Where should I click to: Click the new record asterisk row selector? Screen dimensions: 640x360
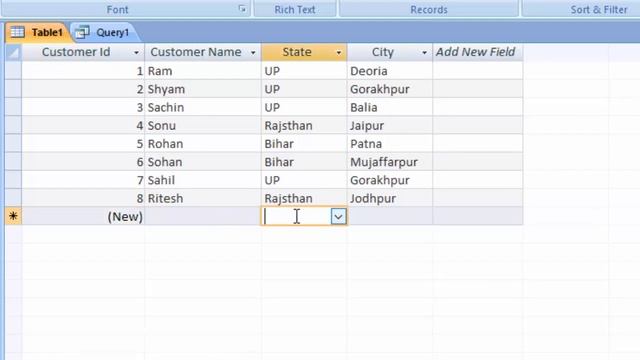[x=13, y=216]
